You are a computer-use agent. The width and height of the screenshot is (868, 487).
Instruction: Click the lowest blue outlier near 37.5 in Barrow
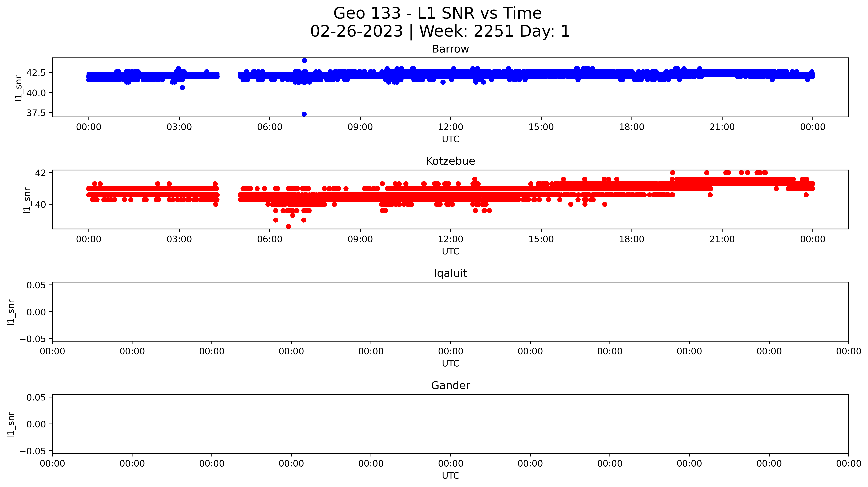pos(304,114)
